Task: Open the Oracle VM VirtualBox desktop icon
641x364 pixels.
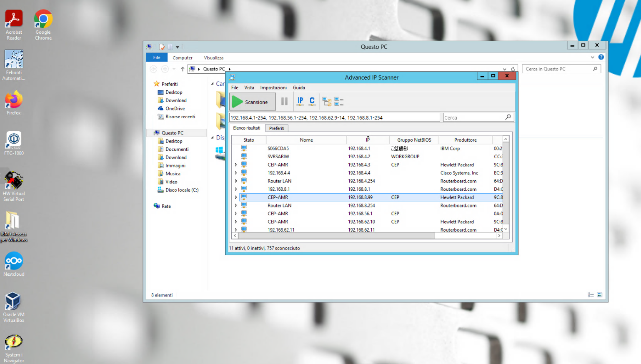Action: click(x=14, y=307)
